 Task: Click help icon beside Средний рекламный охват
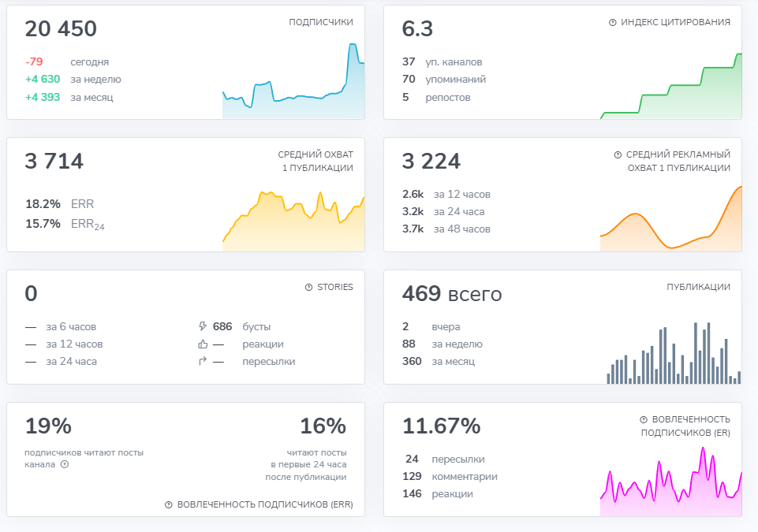pos(618,154)
